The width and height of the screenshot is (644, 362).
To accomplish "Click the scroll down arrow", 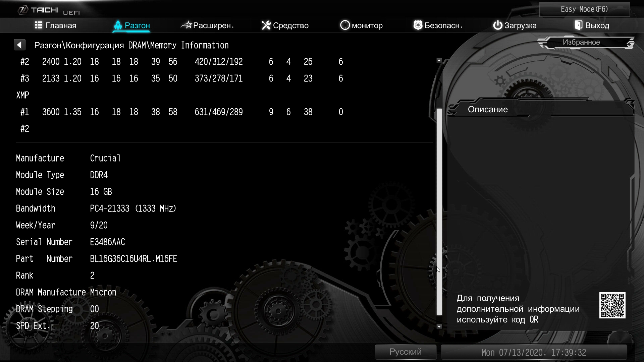I will tap(439, 326).
